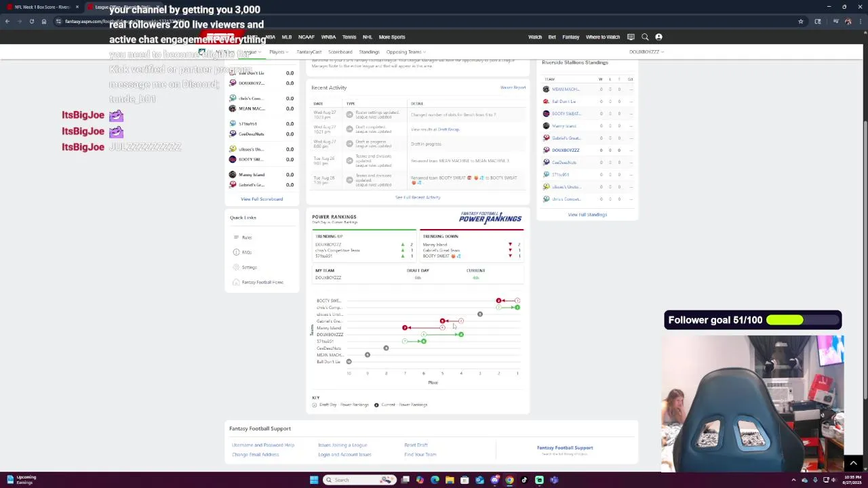Image resolution: width=868 pixels, height=488 pixels.
Task: Click the BOOTY SWE red current-rank chart point
Action: (x=498, y=301)
